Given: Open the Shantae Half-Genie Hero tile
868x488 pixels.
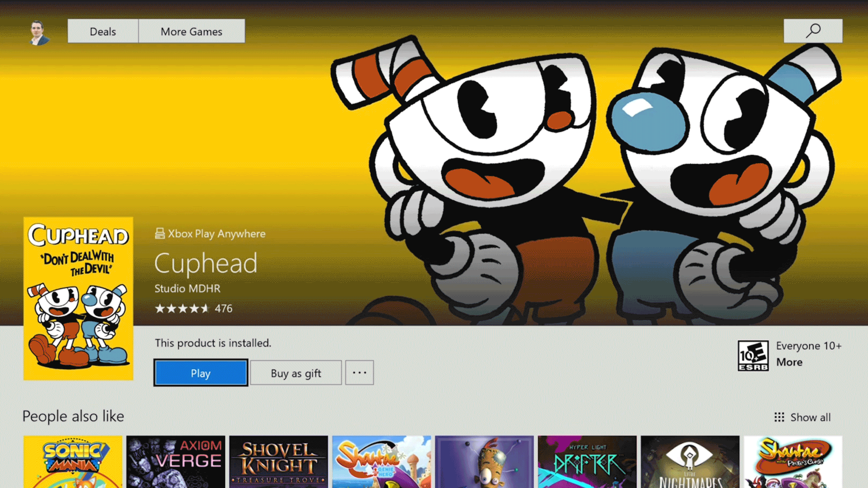Looking at the screenshot, I should 382,462.
